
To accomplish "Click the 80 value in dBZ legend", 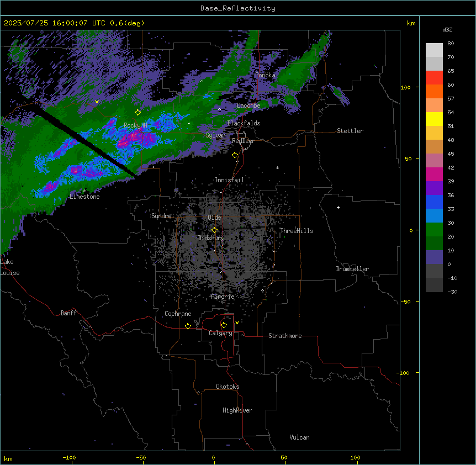I will pos(451,44).
